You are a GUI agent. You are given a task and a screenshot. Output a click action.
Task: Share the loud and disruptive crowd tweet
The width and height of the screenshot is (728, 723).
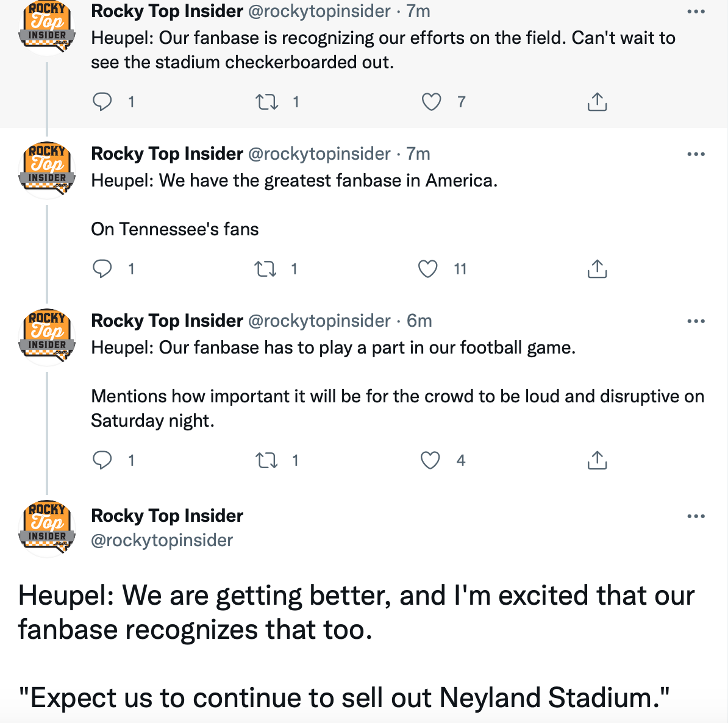pyautogui.click(x=597, y=460)
